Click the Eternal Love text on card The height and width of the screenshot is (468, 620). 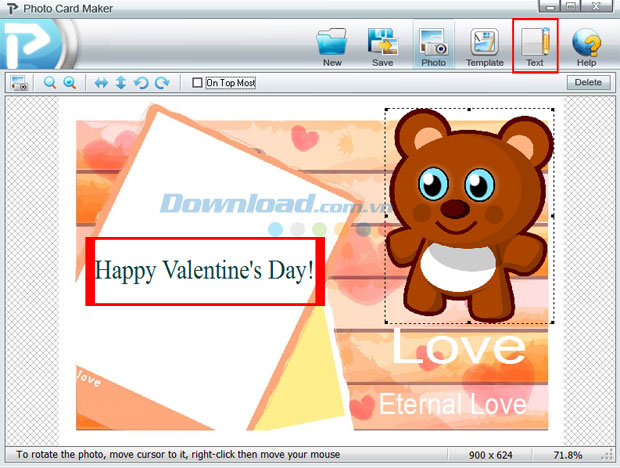tap(452, 404)
